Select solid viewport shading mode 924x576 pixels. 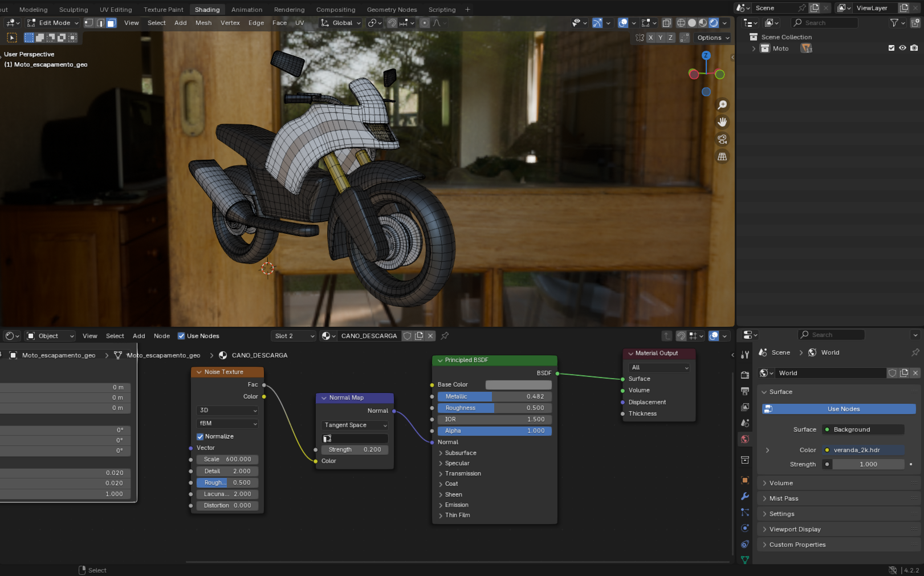coord(691,23)
